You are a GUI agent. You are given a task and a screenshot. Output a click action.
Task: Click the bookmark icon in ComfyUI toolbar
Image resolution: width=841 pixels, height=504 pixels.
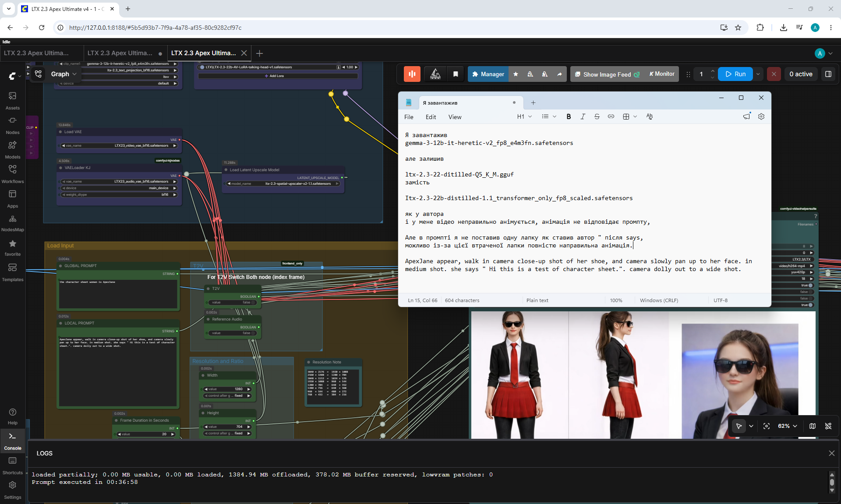(456, 74)
